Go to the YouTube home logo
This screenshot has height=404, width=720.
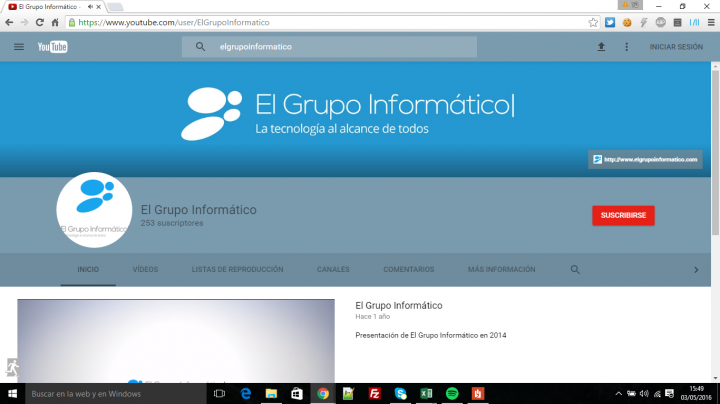(x=52, y=47)
